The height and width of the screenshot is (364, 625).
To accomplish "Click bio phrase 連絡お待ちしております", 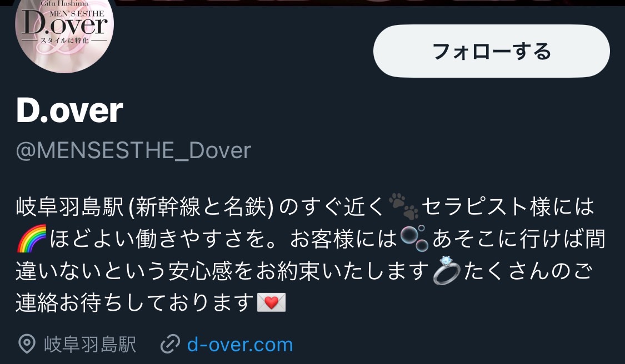I will (135, 303).
